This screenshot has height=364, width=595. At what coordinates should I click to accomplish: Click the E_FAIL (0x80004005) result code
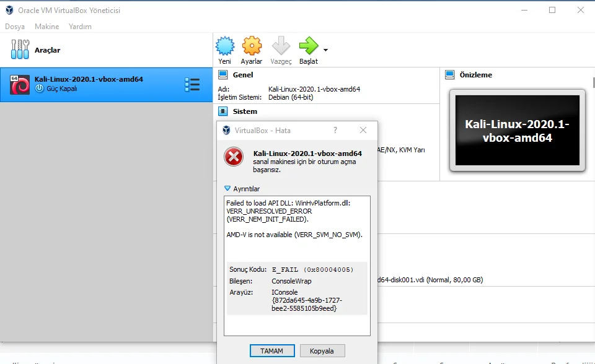click(x=312, y=269)
